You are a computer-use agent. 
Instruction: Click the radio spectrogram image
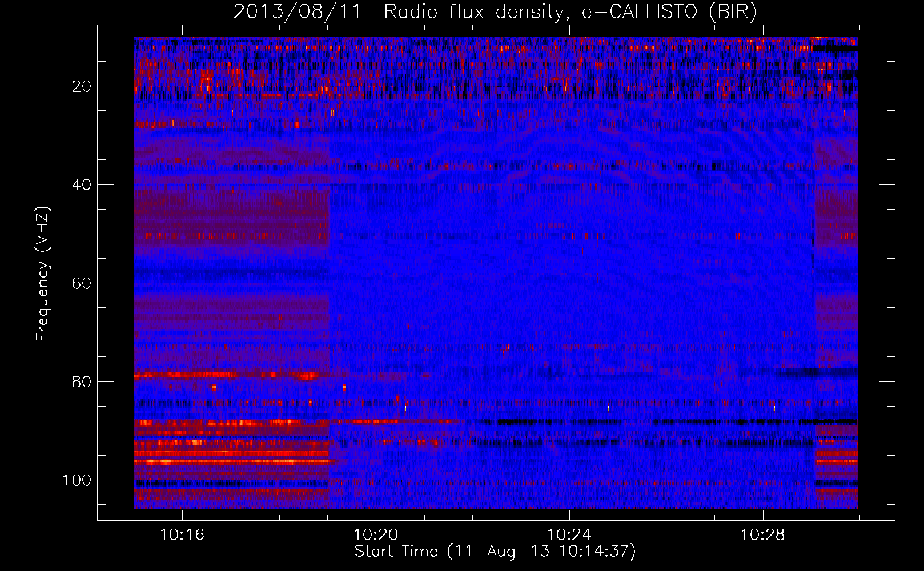[x=496, y=272]
